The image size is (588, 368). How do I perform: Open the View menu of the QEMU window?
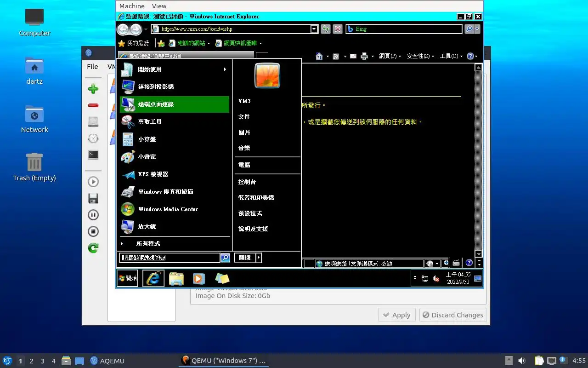pyautogui.click(x=159, y=6)
